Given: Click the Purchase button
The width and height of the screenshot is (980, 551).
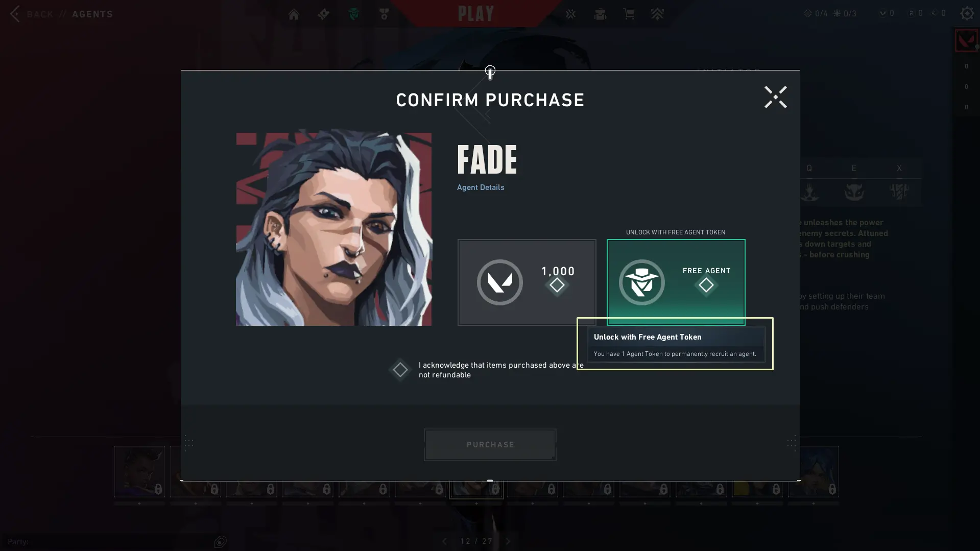Looking at the screenshot, I should 490,444.
